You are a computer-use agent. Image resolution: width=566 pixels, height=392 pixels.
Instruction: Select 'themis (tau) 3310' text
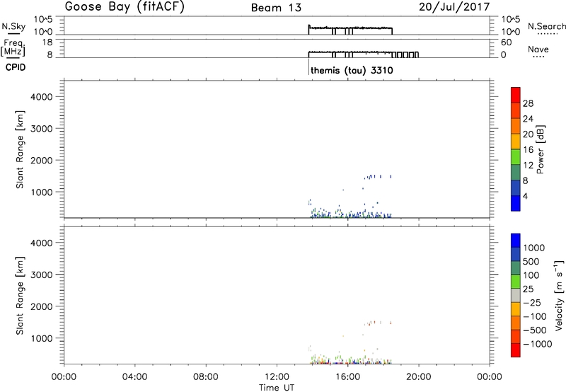[x=352, y=70]
